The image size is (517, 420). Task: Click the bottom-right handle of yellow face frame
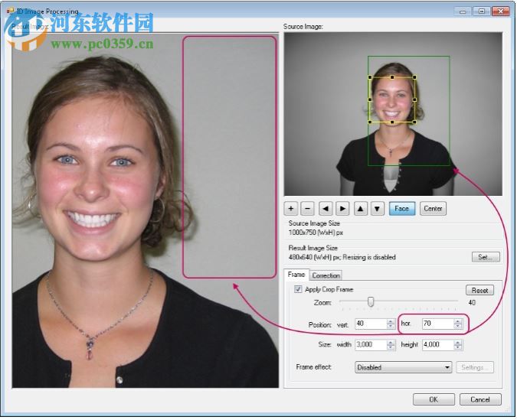coord(414,122)
